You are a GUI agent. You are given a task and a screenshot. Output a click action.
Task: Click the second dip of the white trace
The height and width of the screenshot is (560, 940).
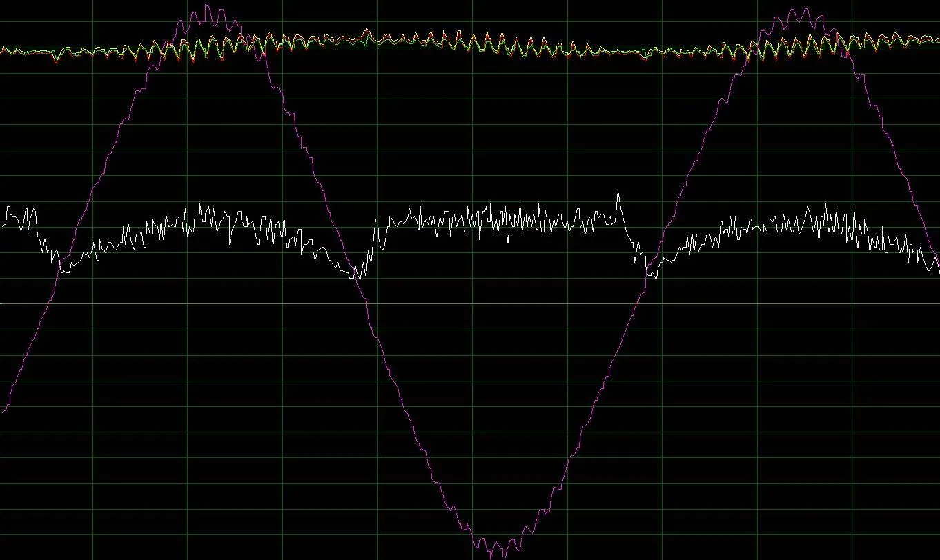tap(357, 276)
